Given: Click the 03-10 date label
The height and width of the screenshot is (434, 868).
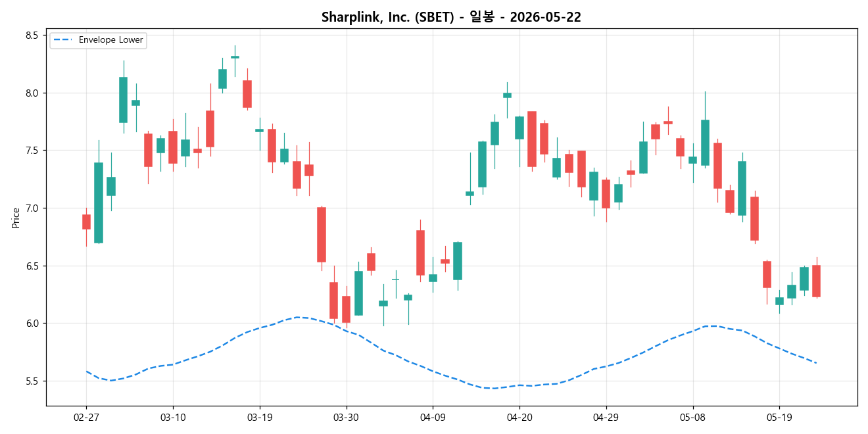Looking at the screenshot, I should [x=173, y=417].
